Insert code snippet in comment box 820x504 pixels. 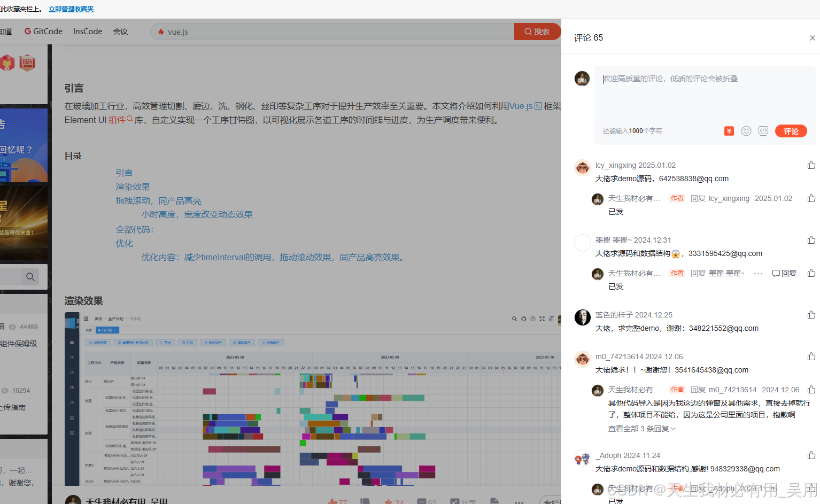763,131
